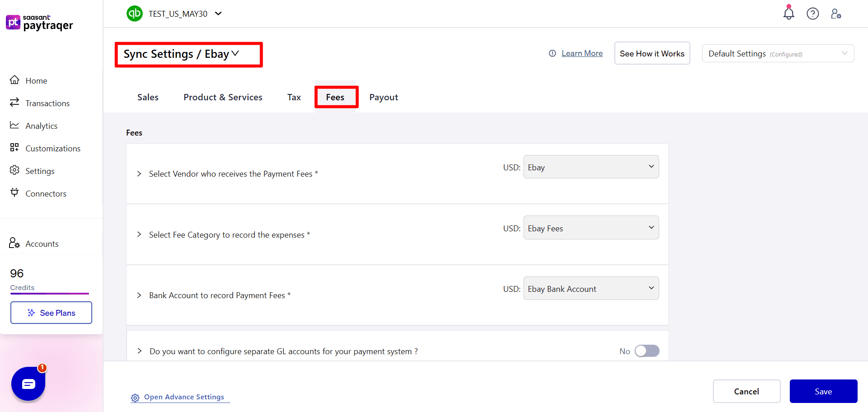
Task: Open the chat support bubble
Action: [x=28, y=384]
